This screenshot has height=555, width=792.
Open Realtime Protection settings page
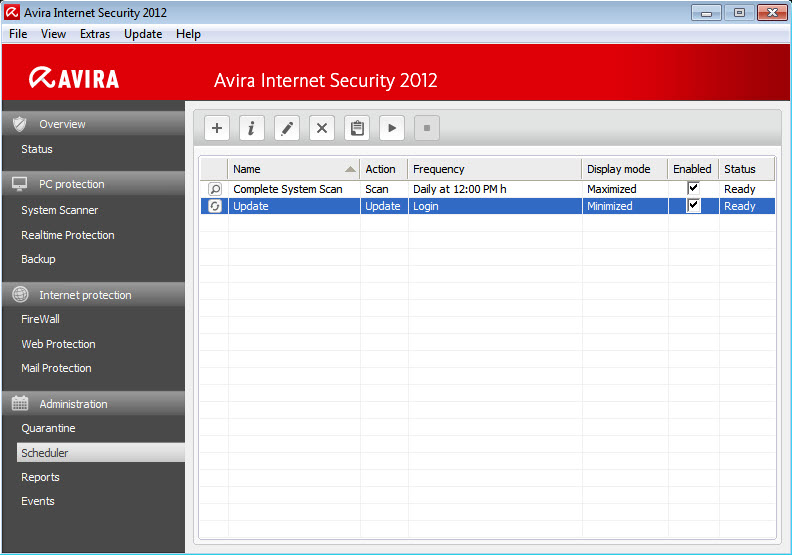coord(68,235)
